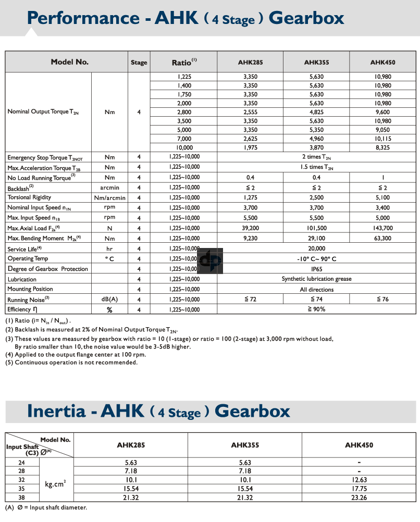Select the AHK285 column header
The width and height of the screenshot is (420, 522).
(249, 61)
